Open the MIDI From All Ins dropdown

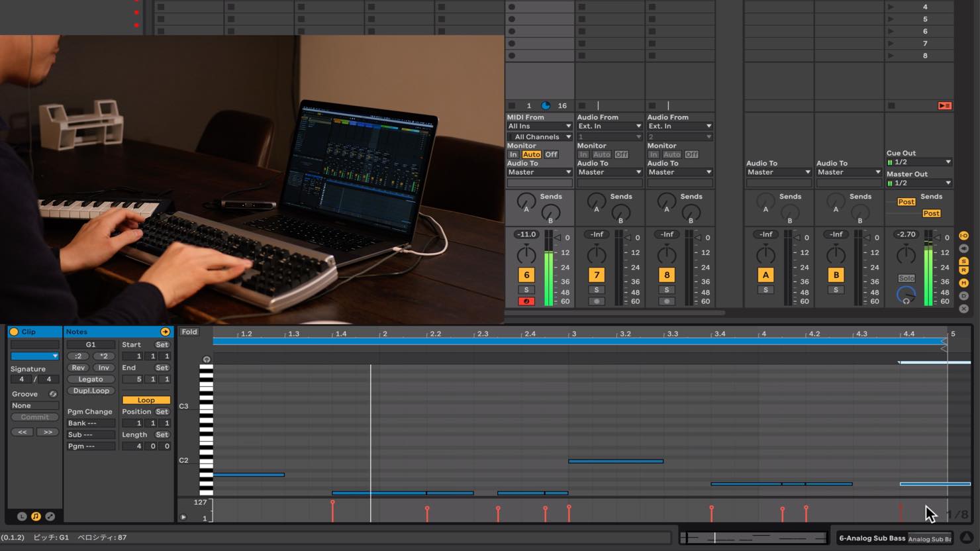pyautogui.click(x=540, y=126)
